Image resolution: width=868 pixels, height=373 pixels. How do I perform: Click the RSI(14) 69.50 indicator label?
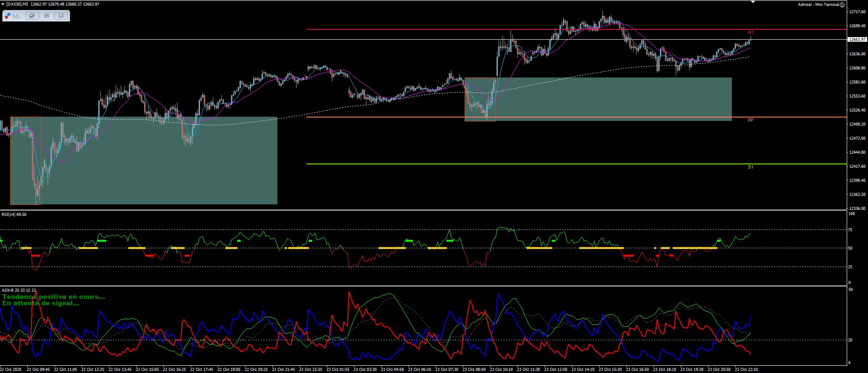tap(14, 215)
